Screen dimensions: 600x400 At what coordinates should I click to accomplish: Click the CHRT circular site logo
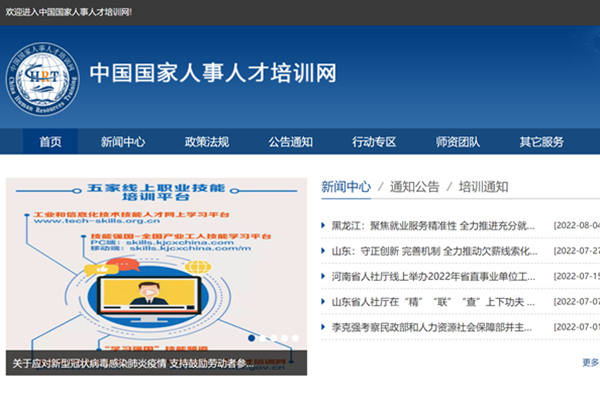coord(42,79)
